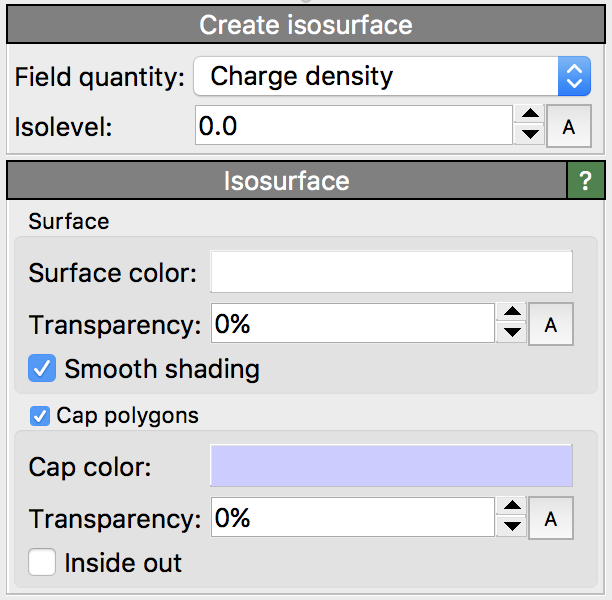Open the Field quantity dropdown

392,76
